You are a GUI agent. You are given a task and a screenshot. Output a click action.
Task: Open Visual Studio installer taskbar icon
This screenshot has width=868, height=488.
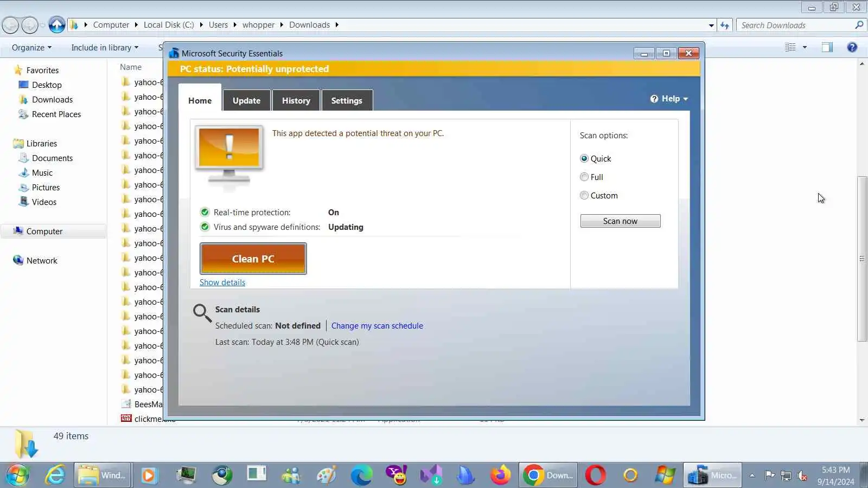pyautogui.click(x=431, y=476)
